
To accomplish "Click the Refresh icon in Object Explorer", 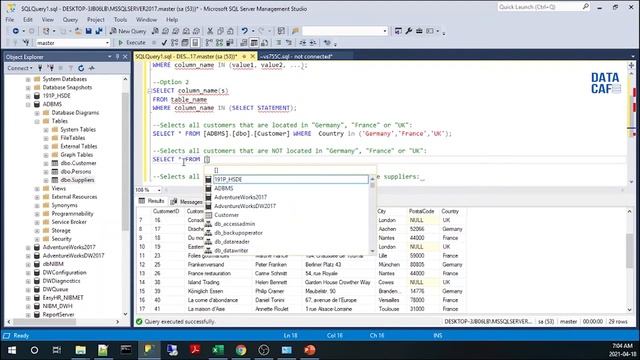I will pos(81,68).
